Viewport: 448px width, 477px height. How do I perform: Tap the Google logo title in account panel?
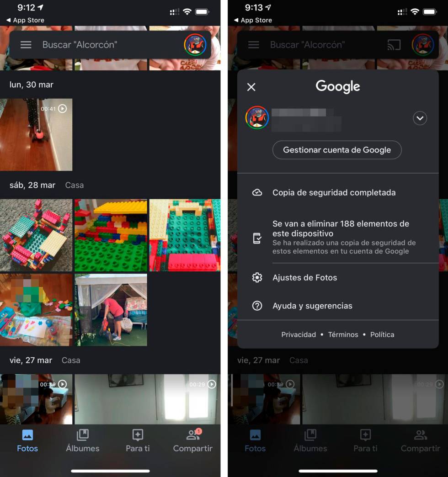click(x=338, y=86)
